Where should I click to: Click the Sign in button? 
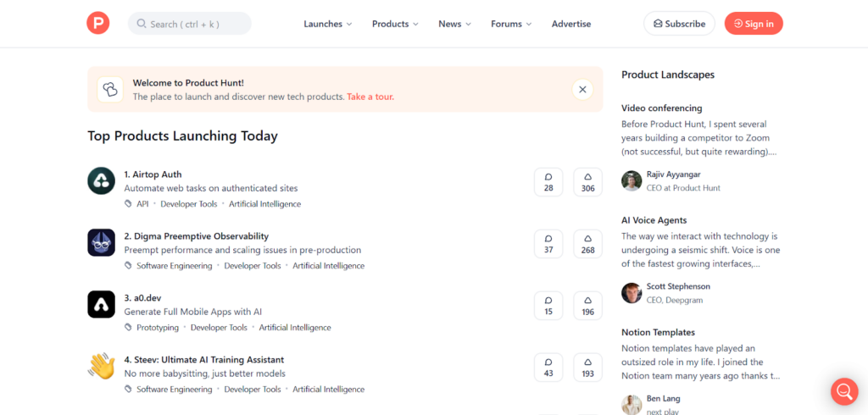(x=754, y=24)
